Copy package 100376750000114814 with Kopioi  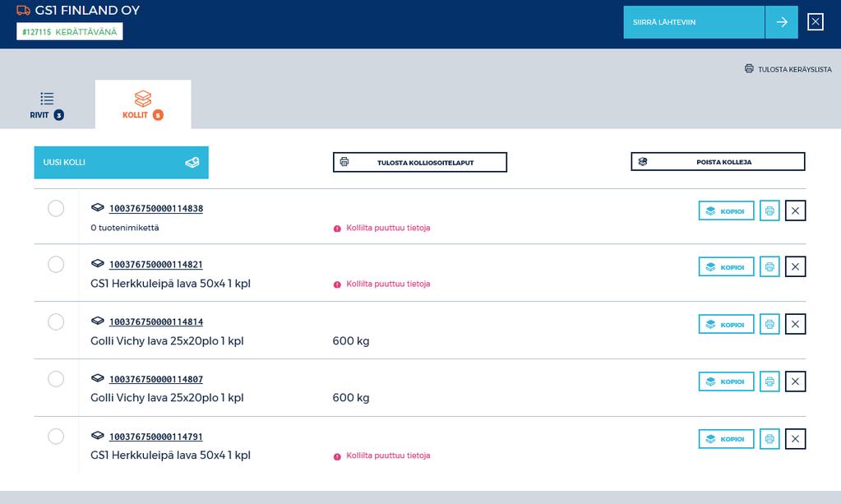(x=726, y=324)
